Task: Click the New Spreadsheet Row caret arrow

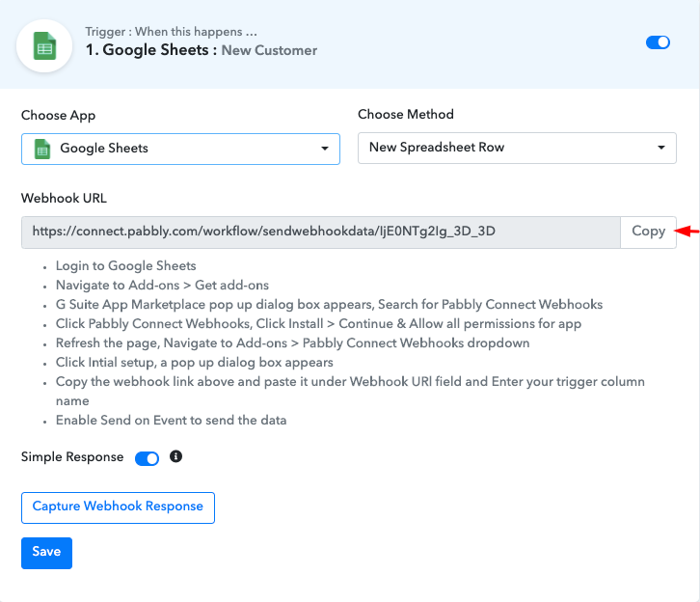Action: 661,148
